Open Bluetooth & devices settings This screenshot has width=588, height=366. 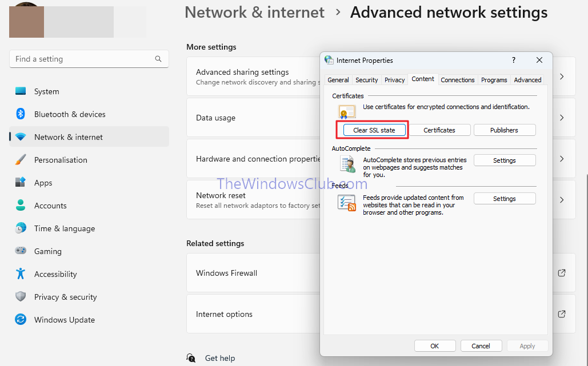click(89, 114)
